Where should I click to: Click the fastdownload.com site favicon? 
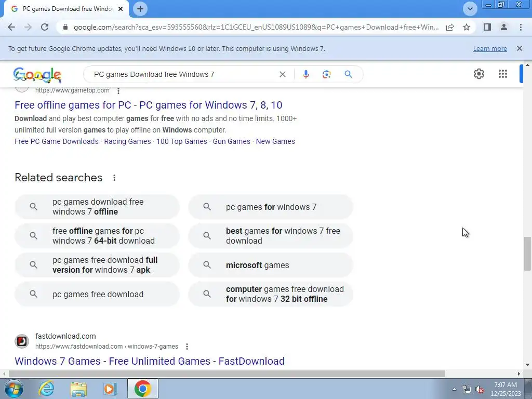pos(22,341)
